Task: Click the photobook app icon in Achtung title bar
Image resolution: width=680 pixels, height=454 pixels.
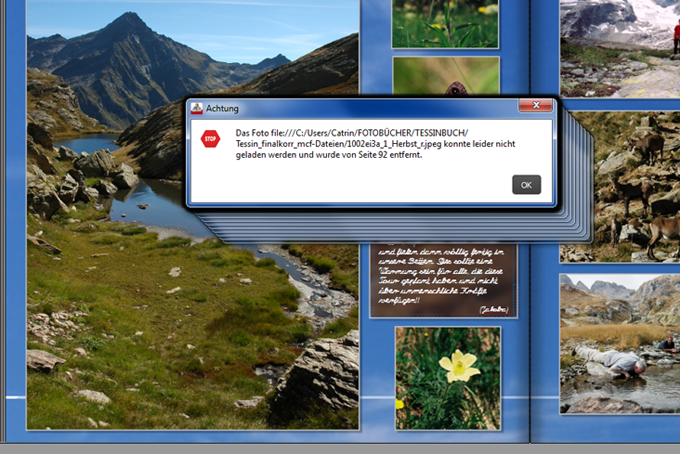Action: [196, 108]
